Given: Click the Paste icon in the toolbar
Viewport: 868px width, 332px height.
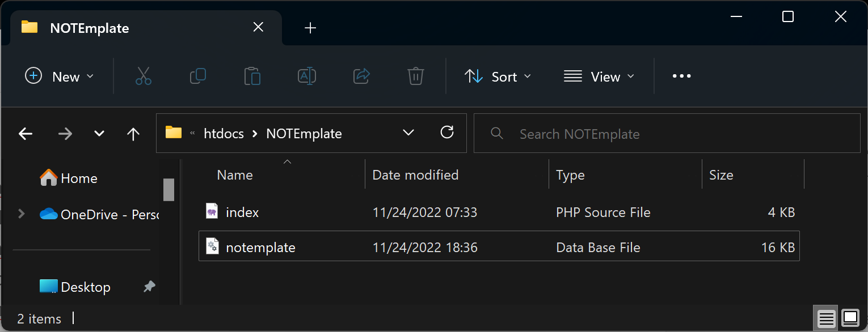Looking at the screenshot, I should coord(252,76).
